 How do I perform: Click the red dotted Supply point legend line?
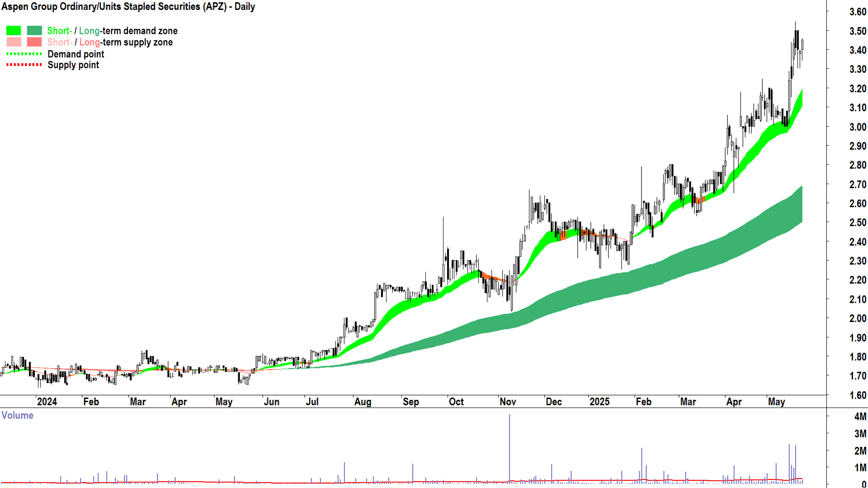click(24, 65)
